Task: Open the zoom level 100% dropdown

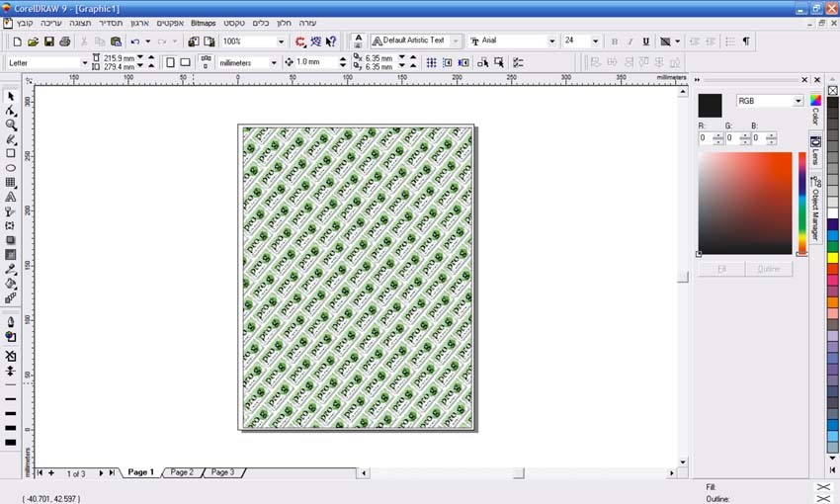Action: click(281, 42)
